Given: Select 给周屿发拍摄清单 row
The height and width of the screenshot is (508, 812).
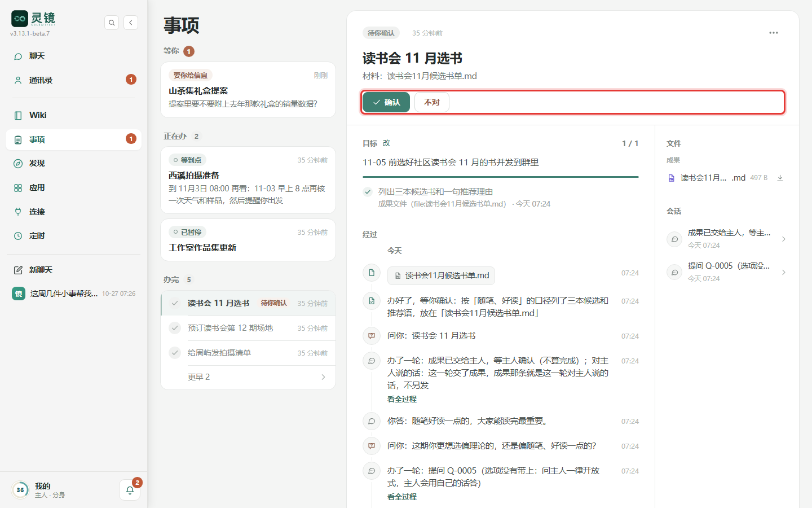Looking at the screenshot, I should click(x=248, y=353).
